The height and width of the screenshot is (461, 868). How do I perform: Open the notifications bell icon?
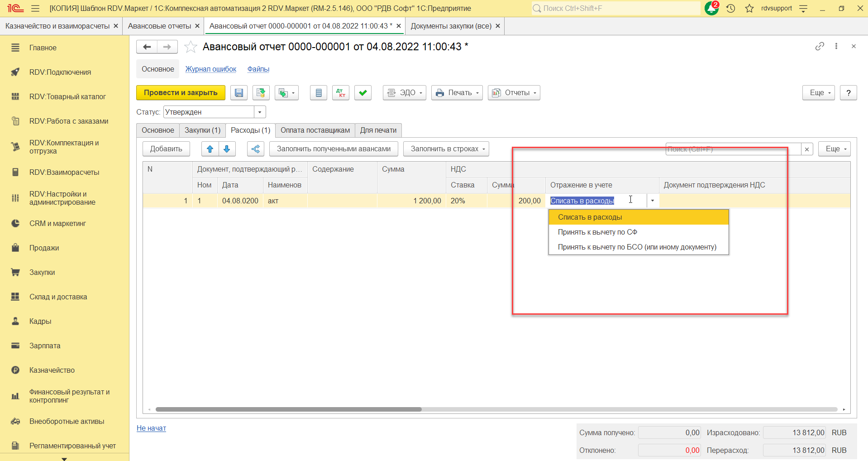pos(711,8)
